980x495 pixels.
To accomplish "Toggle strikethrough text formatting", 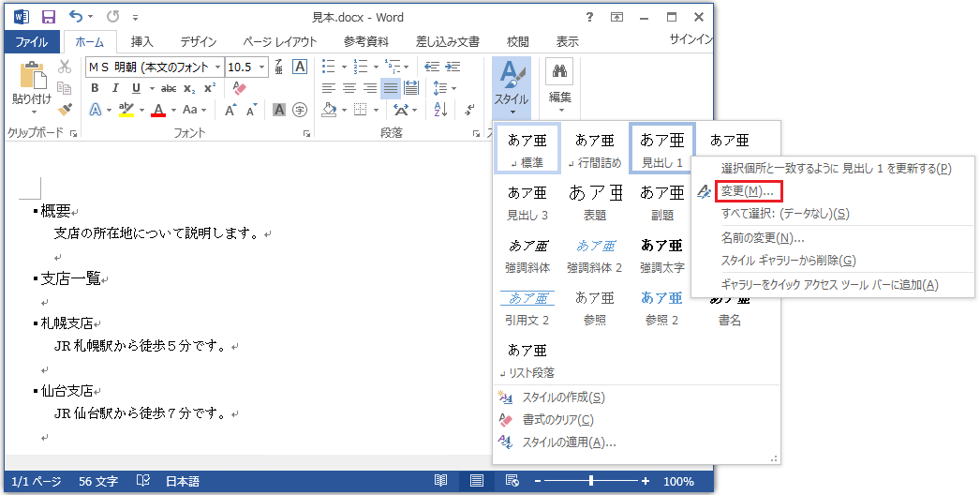I will click(x=169, y=88).
